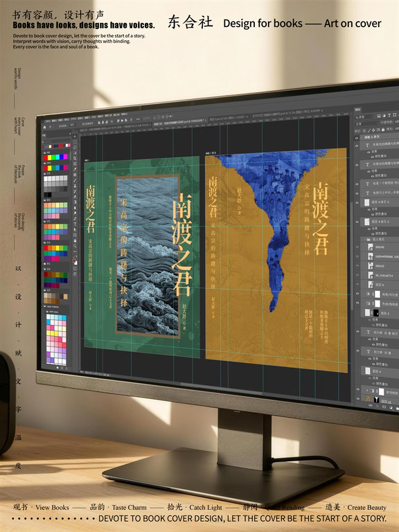Select the Blur tool
This screenshot has width=399, height=532.
pos(75,208)
